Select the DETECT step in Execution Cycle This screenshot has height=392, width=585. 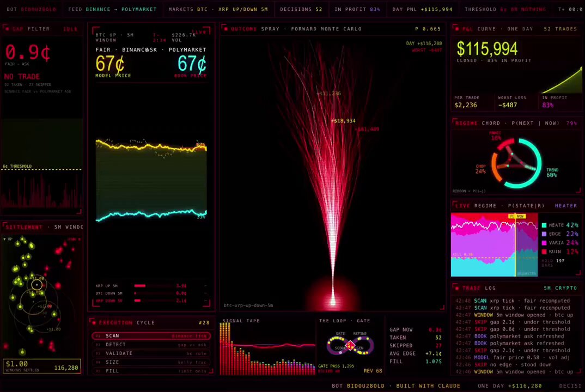pos(151,345)
